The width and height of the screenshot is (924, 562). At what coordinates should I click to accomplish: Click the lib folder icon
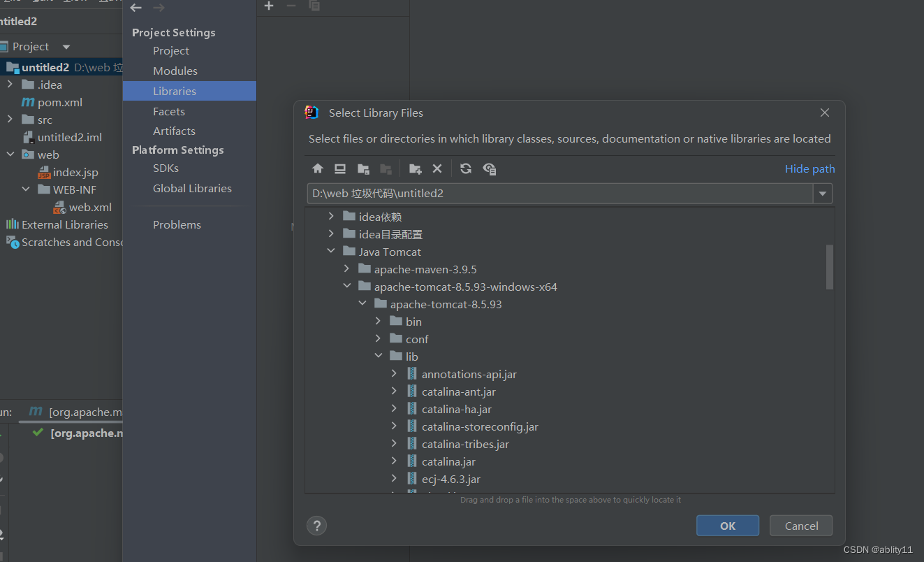pyautogui.click(x=396, y=356)
